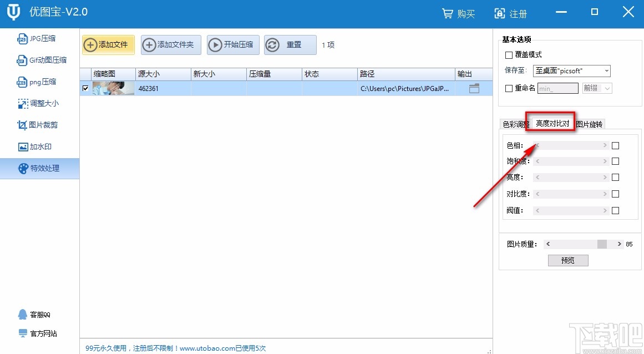Open www.utobao.com registration notice link
Viewport: 644px width, 354px height.
point(175,348)
